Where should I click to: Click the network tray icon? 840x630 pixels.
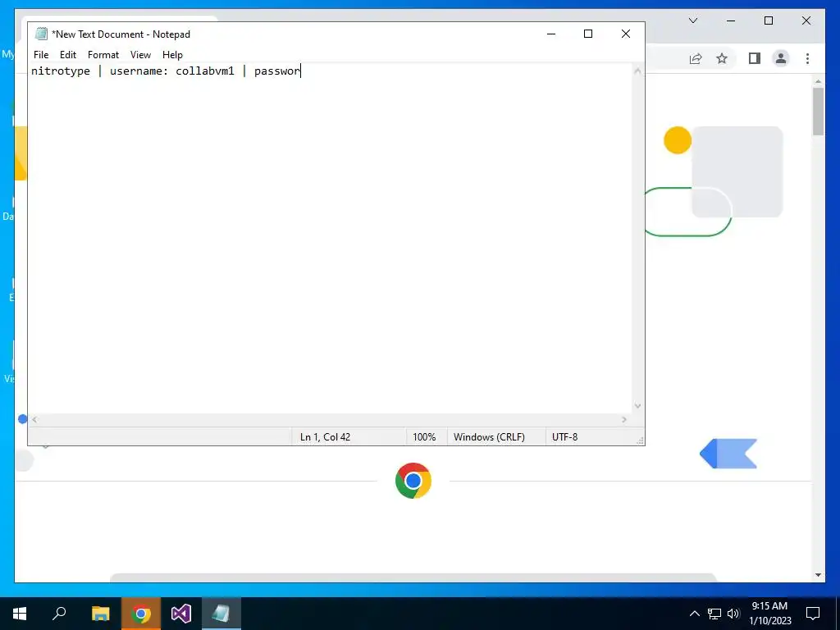[x=714, y=614]
